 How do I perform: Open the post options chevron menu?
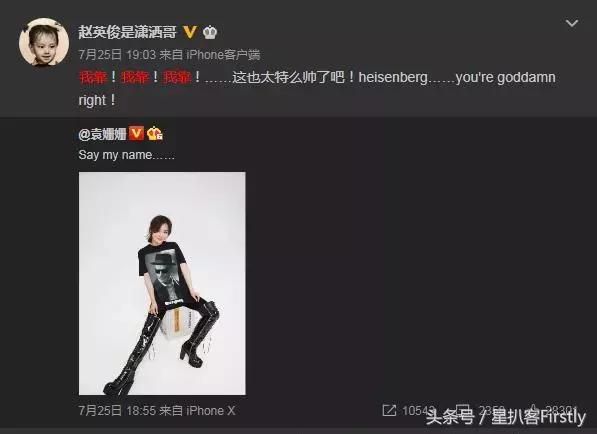(x=572, y=24)
